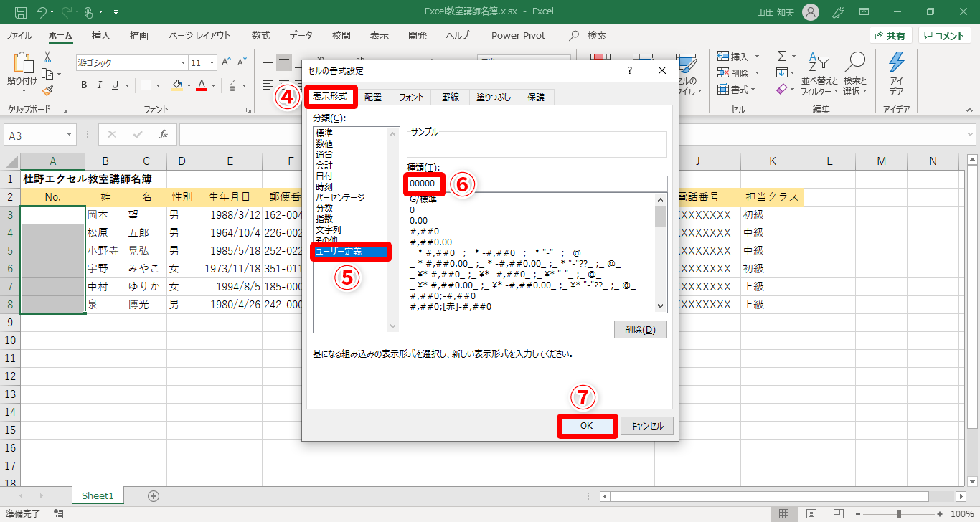Open Sort & Filter (並べ替えとフィルター)

819,74
